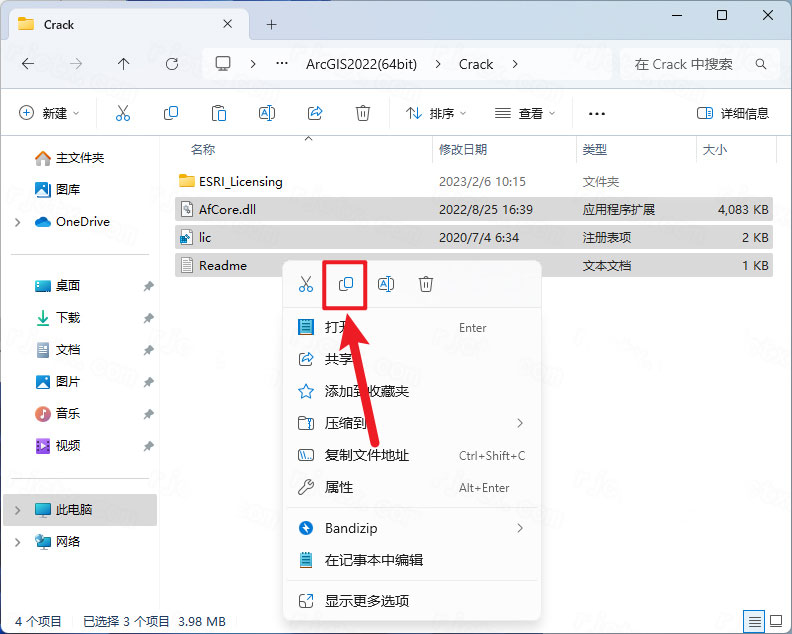Screen dimensions: 792x634
Task: Show hidden breadcrumb path with ellipsis
Action: pyautogui.click(x=282, y=64)
